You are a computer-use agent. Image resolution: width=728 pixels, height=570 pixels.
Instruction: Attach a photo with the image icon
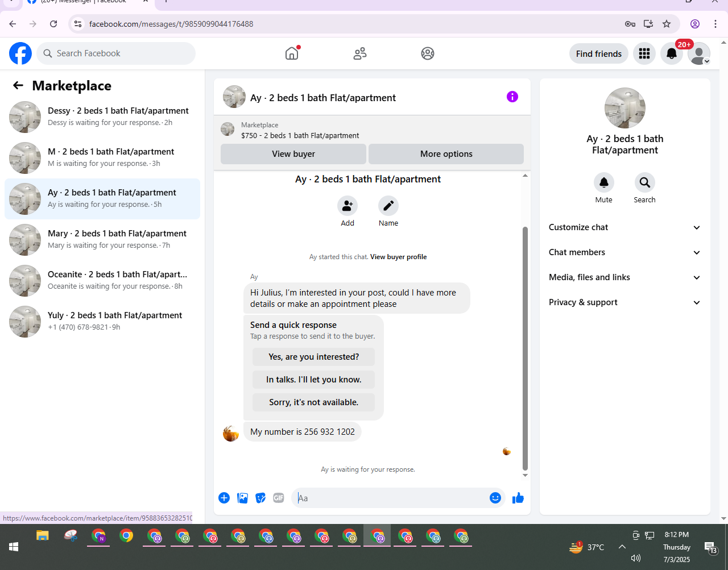click(242, 498)
